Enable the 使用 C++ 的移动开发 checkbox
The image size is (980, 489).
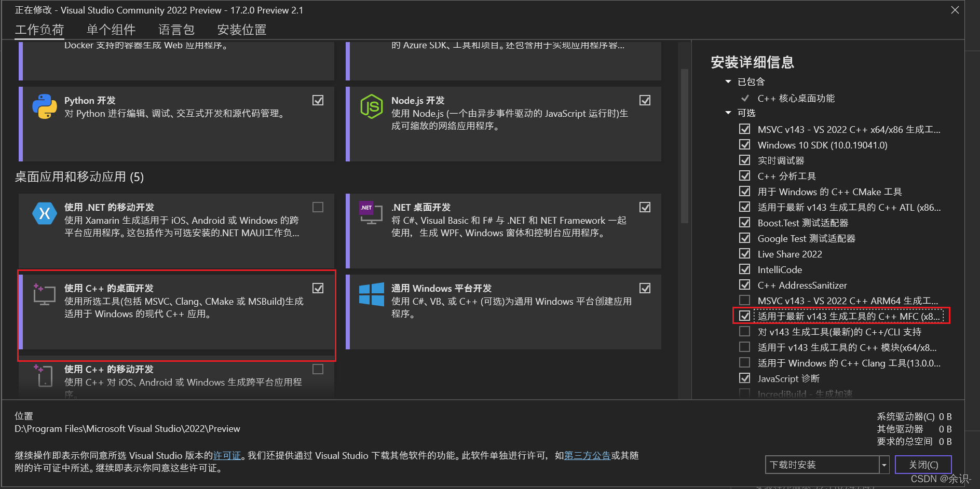pyautogui.click(x=318, y=369)
